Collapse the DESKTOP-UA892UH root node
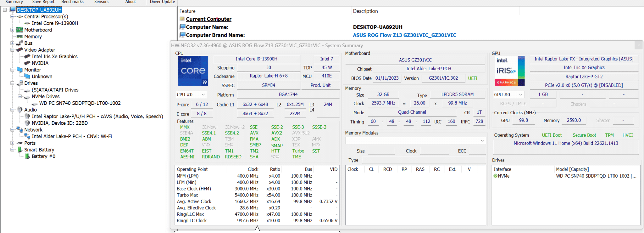Screen dimensions: 644x233 pyautogui.click(x=5, y=10)
